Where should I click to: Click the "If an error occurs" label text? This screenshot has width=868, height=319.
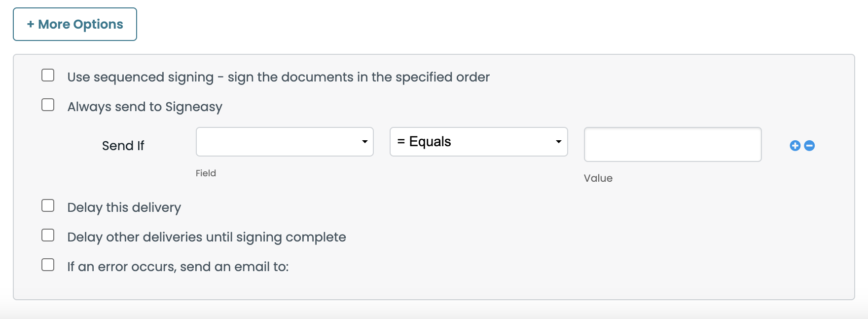pyautogui.click(x=178, y=267)
